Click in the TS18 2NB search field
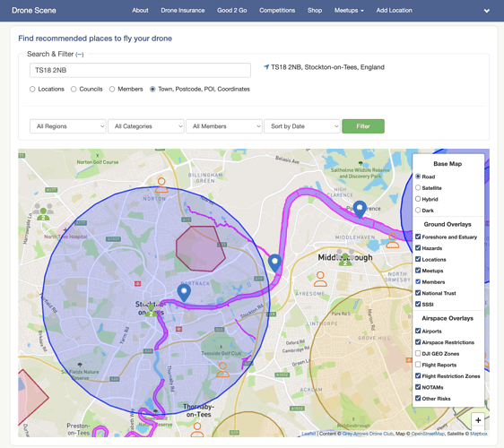This screenshot has width=504, height=448. click(x=140, y=70)
